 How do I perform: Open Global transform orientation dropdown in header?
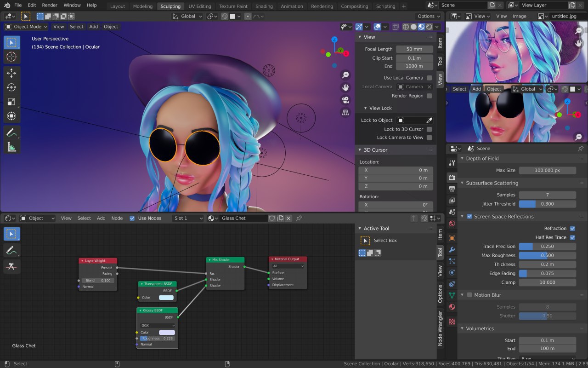187,16
